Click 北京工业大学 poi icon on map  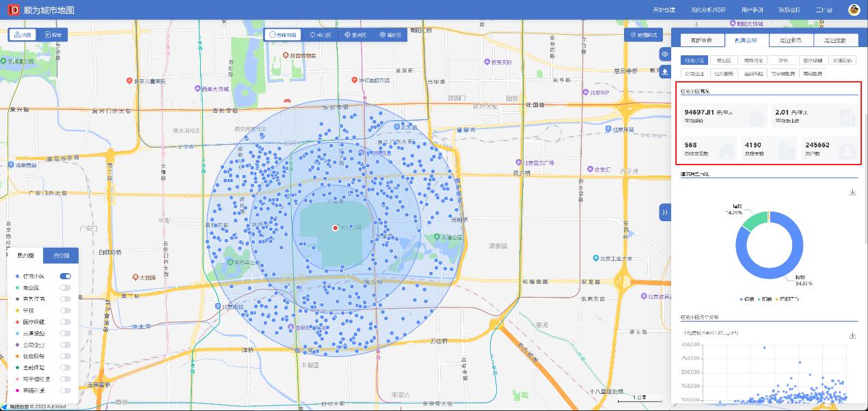coord(595,258)
